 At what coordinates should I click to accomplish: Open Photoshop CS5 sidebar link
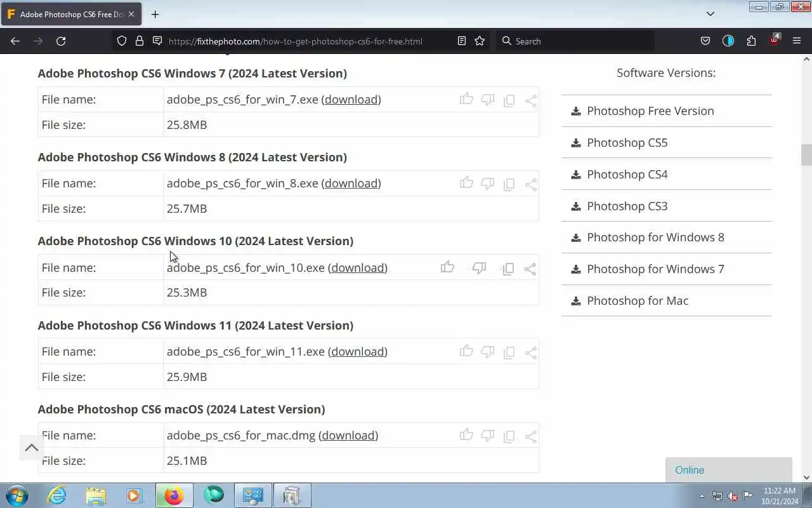click(627, 142)
